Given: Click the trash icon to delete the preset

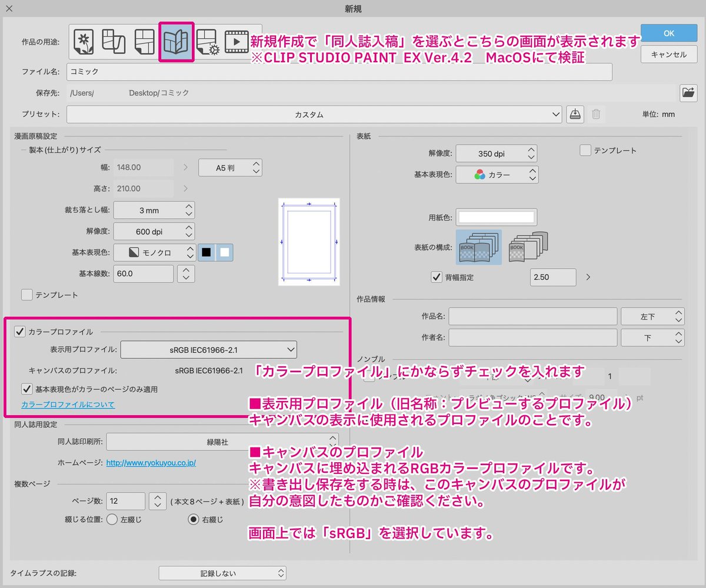Looking at the screenshot, I should pyautogui.click(x=596, y=114).
